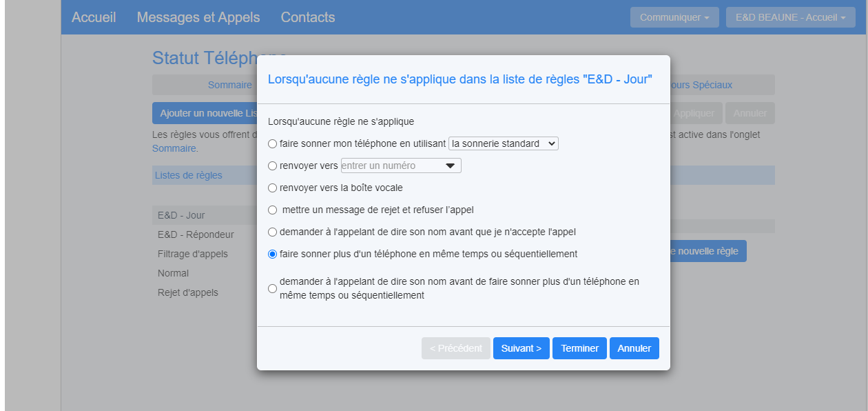Open the E&D BEAUNE - Accueil menu
This screenshot has width=868, height=411.
pyautogui.click(x=790, y=17)
